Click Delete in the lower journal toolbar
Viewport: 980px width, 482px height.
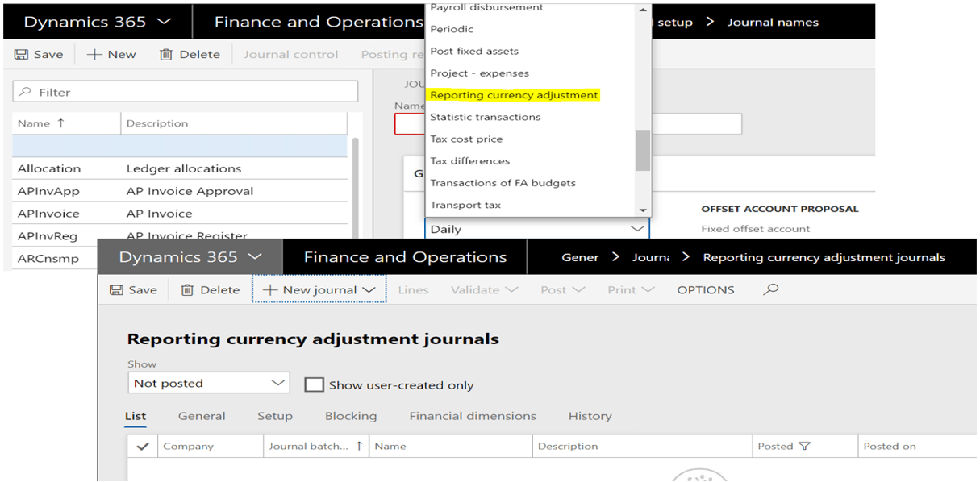point(210,290)
